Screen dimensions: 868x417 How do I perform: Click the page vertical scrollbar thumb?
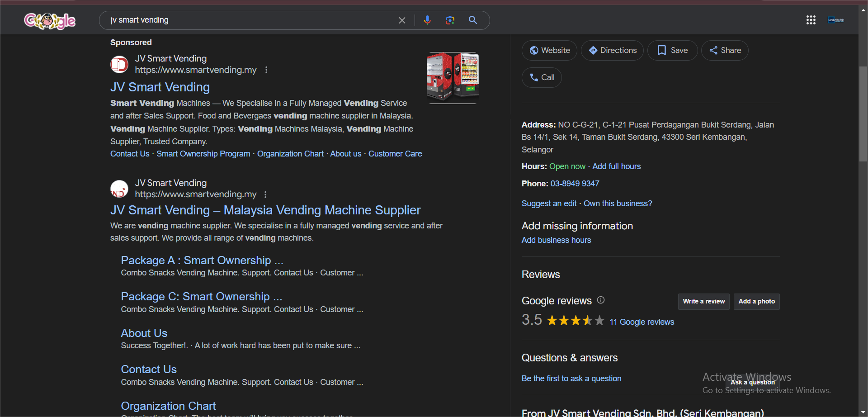[x=863, y=114]
